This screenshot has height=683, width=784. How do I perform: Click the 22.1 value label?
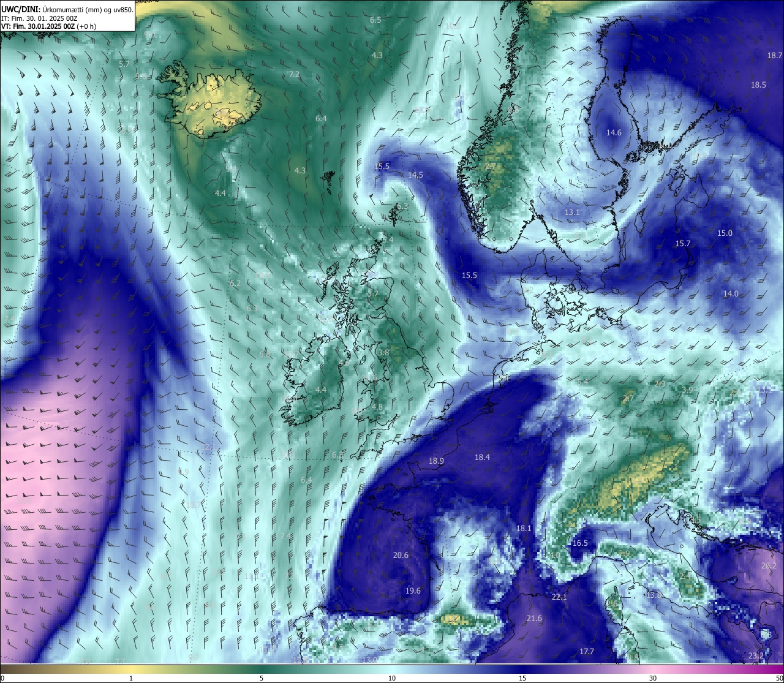tap(559, 597)
